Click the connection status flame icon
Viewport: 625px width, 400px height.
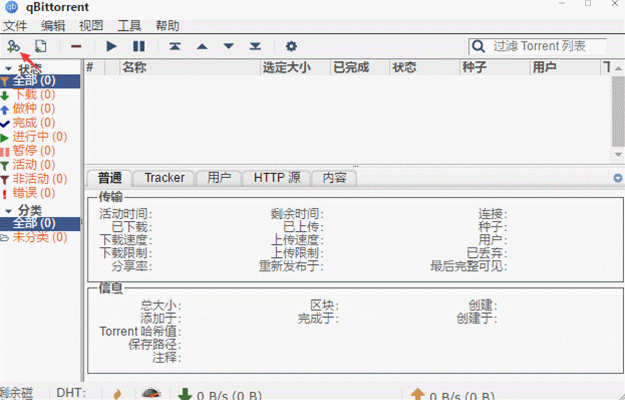click(x=117, y=394)
